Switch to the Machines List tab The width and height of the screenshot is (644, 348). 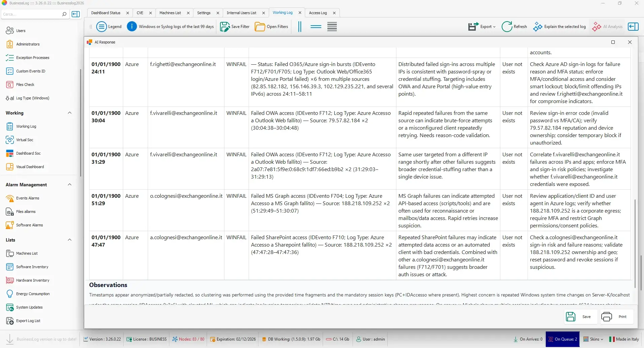[x=170, y=13]
